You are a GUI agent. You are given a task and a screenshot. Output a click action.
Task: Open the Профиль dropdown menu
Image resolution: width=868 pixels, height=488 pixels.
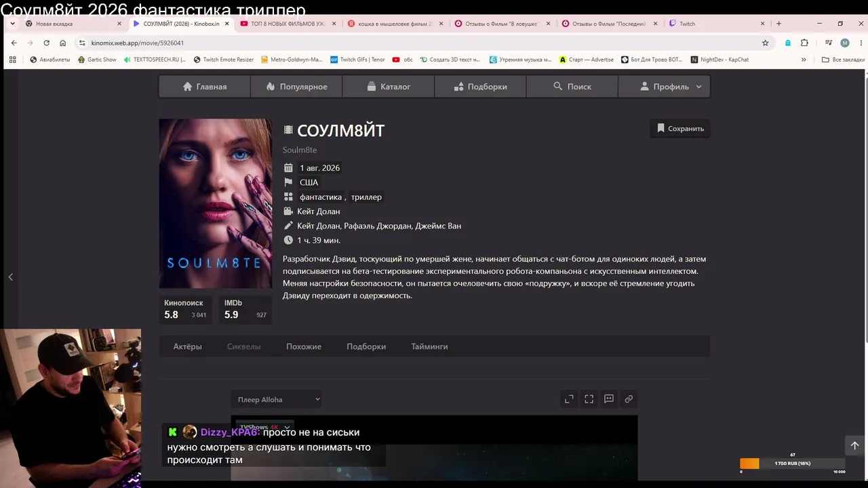click(x=664, y=87)
